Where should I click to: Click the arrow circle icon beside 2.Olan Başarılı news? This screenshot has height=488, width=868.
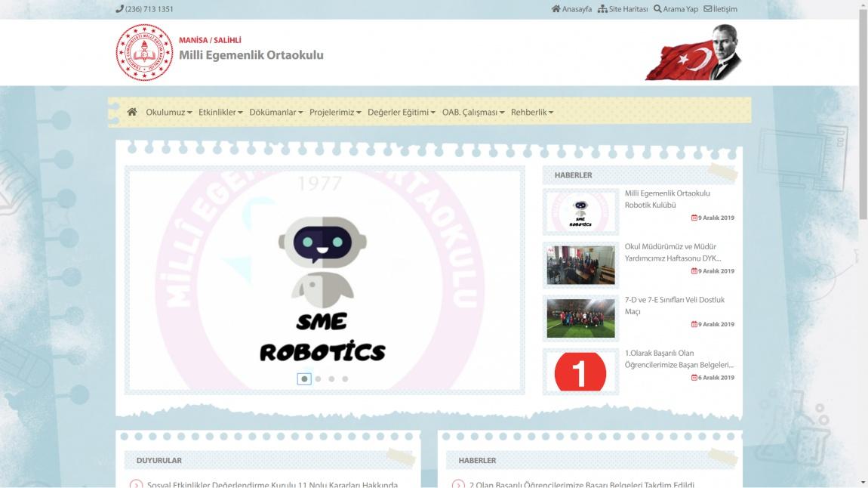pyautogui.click(x=458, y=485)
